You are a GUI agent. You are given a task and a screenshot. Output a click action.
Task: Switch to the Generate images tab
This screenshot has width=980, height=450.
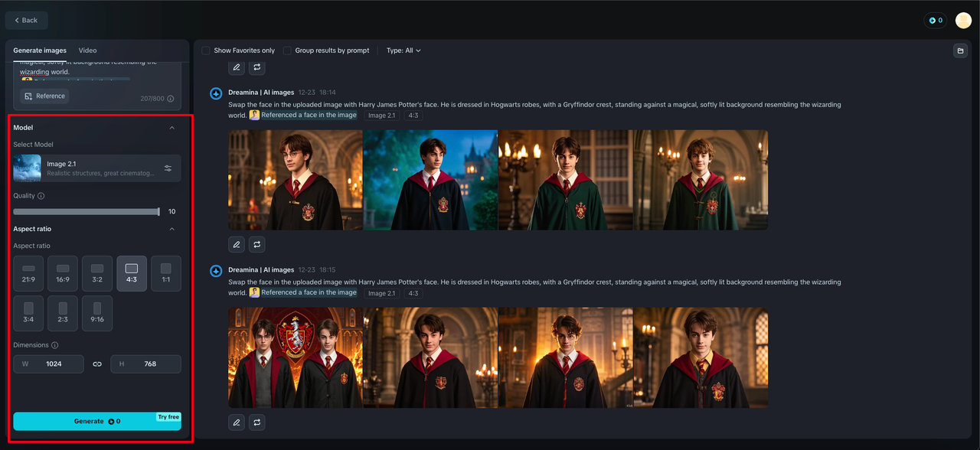coord(40,51)
